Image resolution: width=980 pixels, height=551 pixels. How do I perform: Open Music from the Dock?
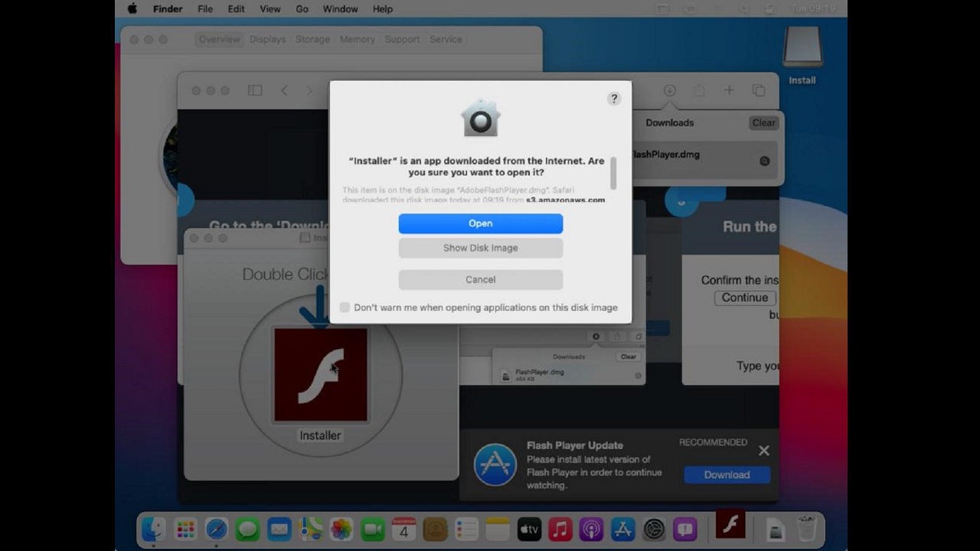560,529
